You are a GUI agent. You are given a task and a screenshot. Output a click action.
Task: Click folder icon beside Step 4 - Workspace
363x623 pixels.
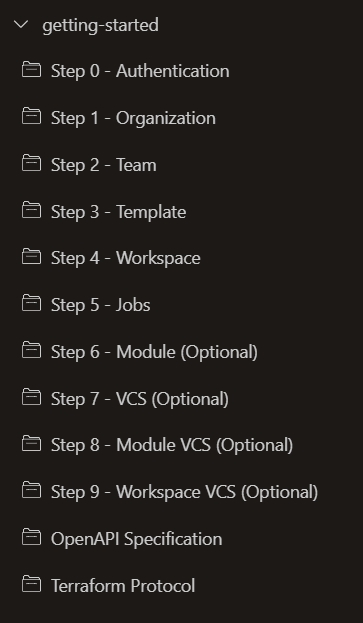coord(31,256)
